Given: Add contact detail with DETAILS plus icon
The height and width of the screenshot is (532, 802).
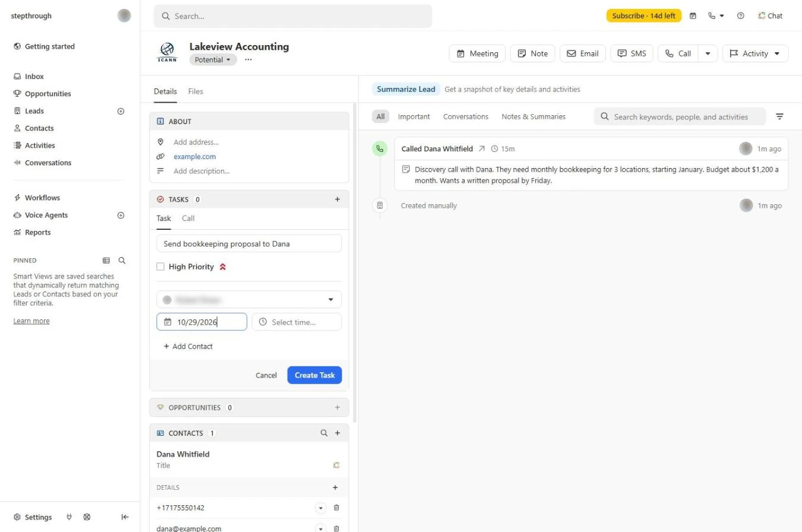Looking at the screenshot, I should [335, 487].
